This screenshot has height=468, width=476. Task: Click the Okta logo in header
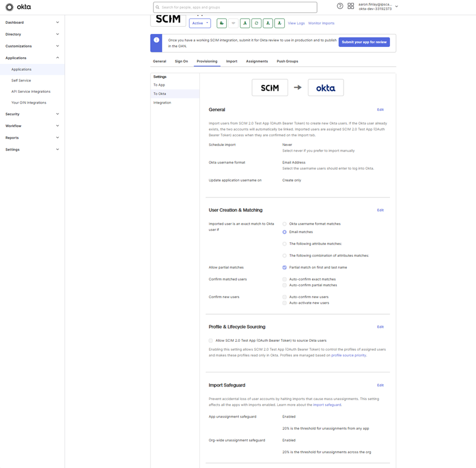[18, 7]
